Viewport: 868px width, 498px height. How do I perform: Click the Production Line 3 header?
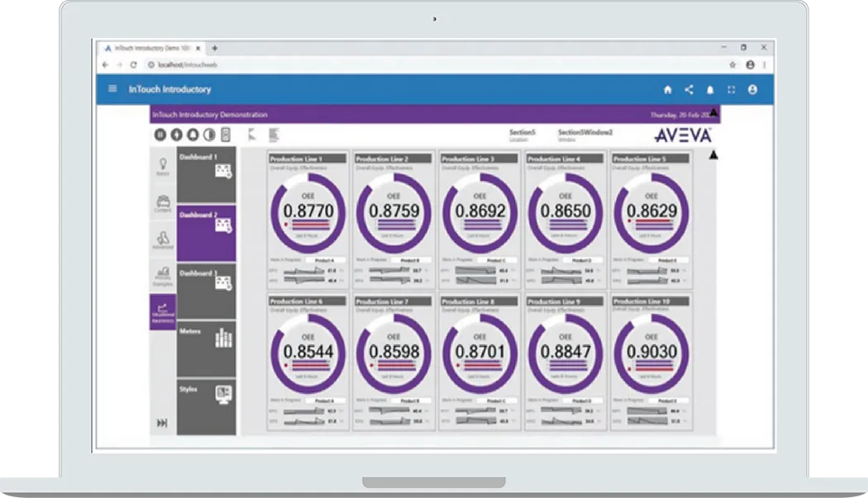pos(479,159)
